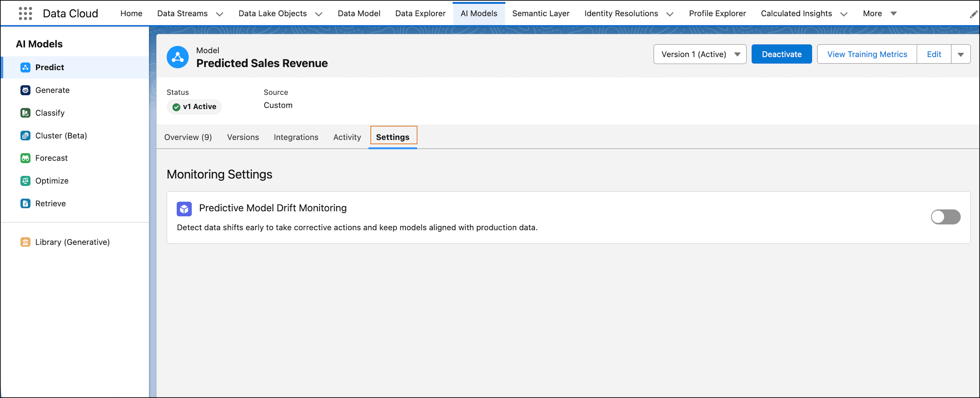The width and height of the screenshot is (980, 398).
Task: Click View Training Metrics button
Action: tap(867, 54)
